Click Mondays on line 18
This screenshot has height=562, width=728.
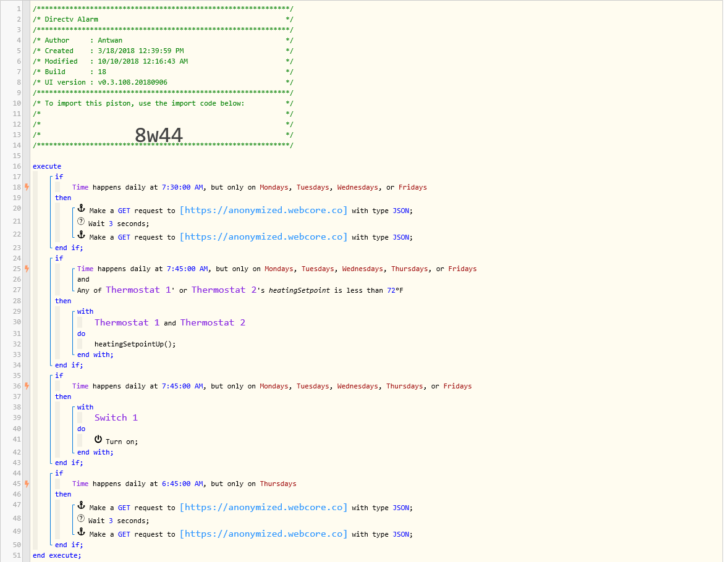pyautogui.click(x=274, y=187)
